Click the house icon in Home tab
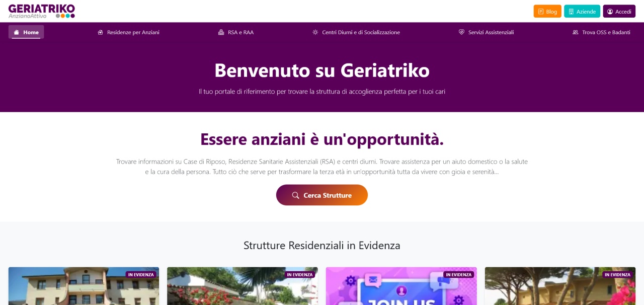644x305 pixels. [x=16, y=32]
